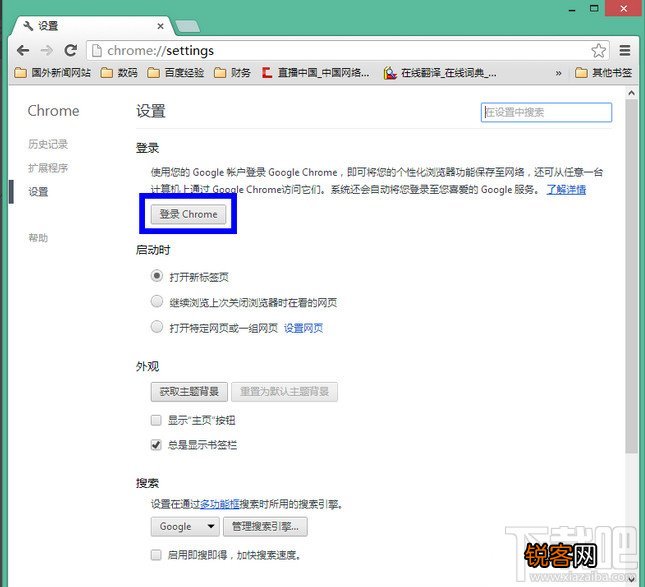Open the 国外新闻网站 bookmark folder

(x=52, y=73)
